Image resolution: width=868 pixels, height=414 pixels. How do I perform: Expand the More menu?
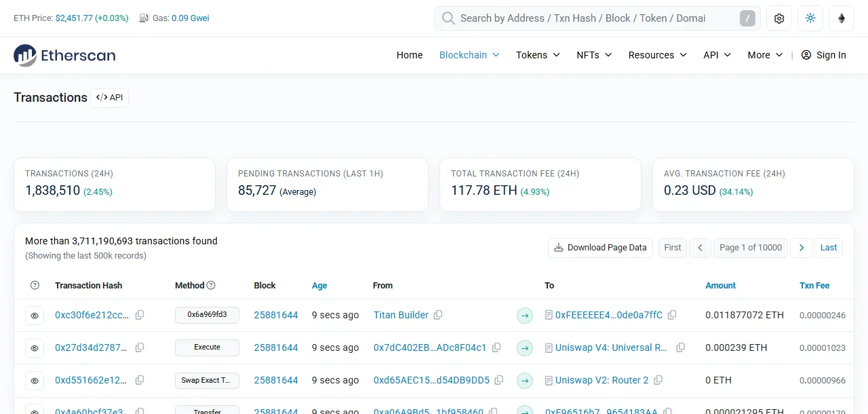coord(765,55)
